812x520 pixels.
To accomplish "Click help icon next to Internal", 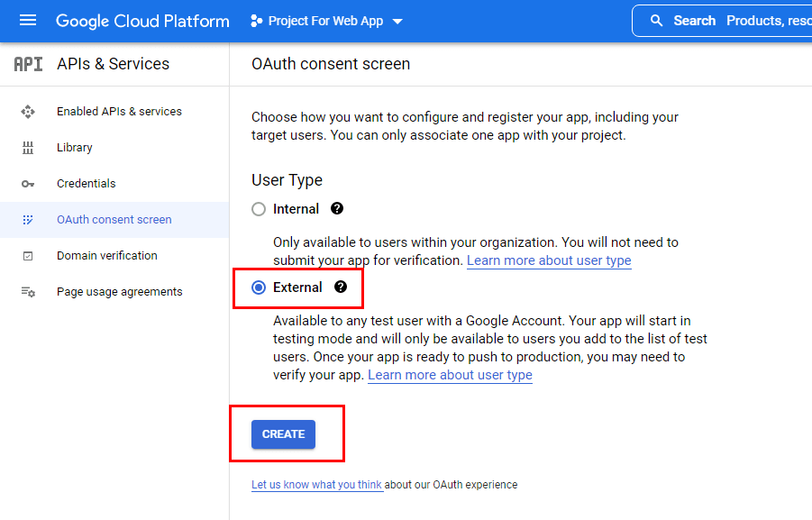I will tap(337, 208).
